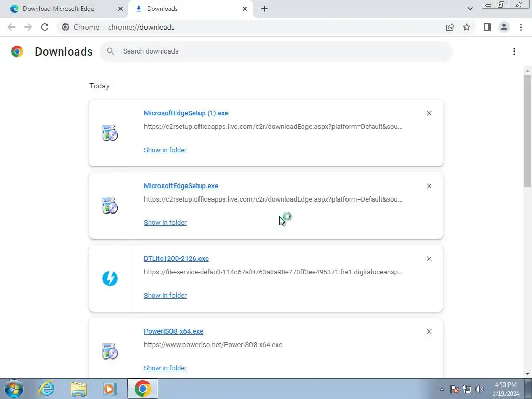Image resolution: width=532 pixels, height=399 pixels.
Task: Click the Today date heading
Action: click(x=99, y=86)
